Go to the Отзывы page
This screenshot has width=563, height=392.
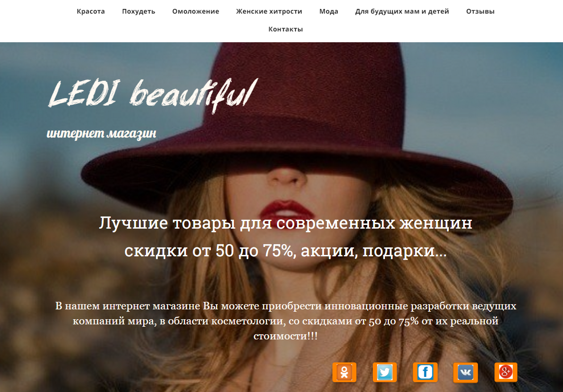coord(480,11)
